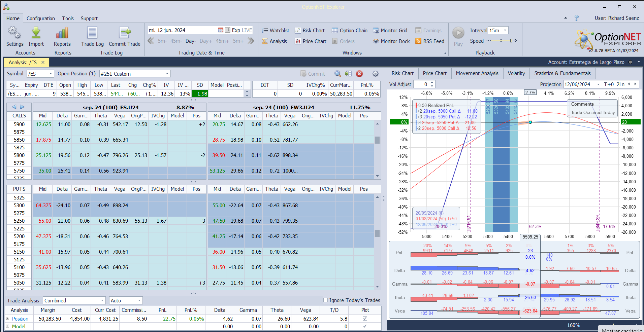The height and width of the screenshot is (332, 644).
Task: Switch to the Price Chart tab in the chart panel
Action: pyautogui.click(x=434, y=73)
